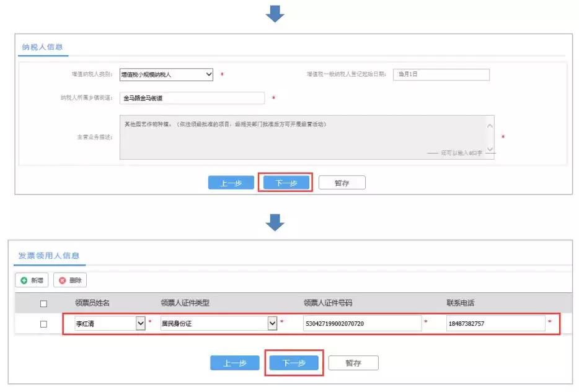Click the highlighted 下一步 button in taxpayer section

(286, 182)
